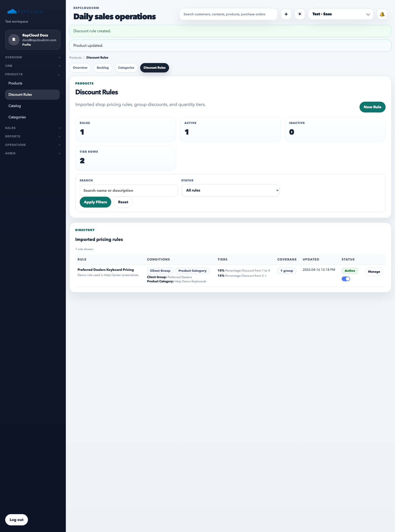Open Discount Rules in the sidebar
Viewport: 395px width, 532px height.
32,95
